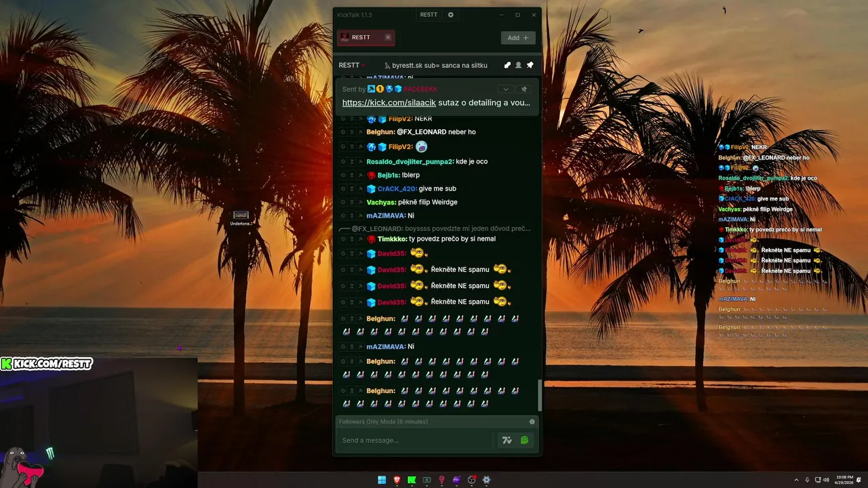Open RADEEEKK's profile in pinned message
Image resolution: width=868 pixels, height=488 pixels.
[420, 89]
